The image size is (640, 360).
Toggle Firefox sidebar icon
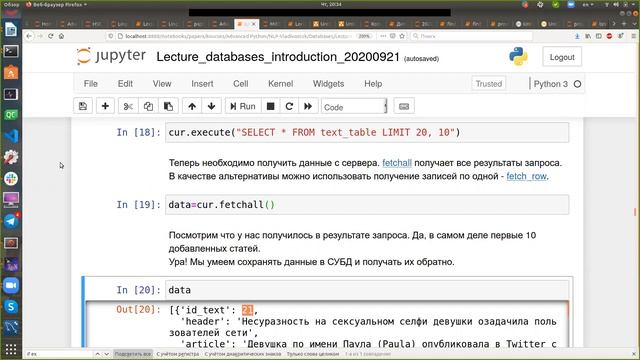(599, 36)
